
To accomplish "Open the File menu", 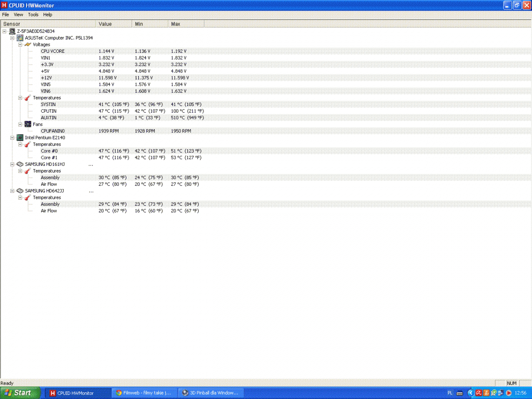I will pos(5,15).
